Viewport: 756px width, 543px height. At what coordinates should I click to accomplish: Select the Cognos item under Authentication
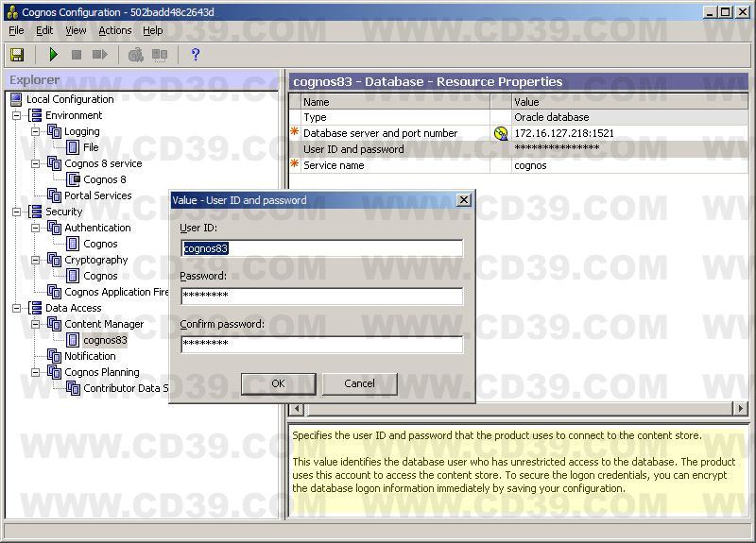tap(100, 244)
